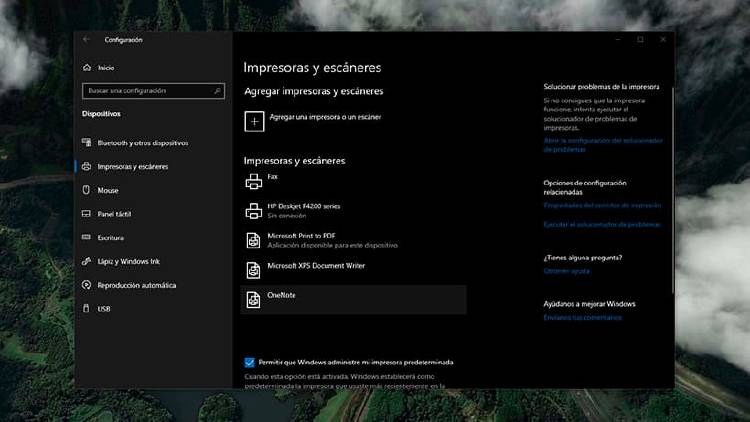Open Lápiz y Windows Ink section
Screen dimensions: 750x422
[x=128, y=261]
